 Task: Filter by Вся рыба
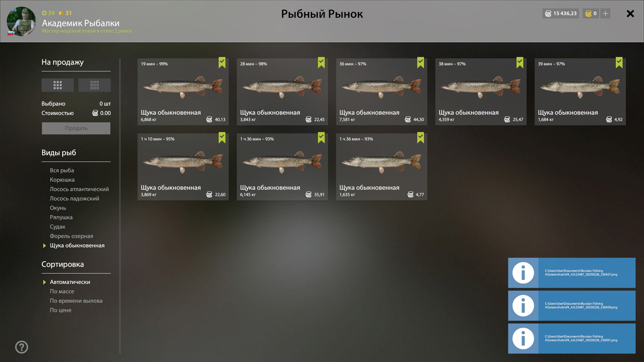[x=62, y=170]
